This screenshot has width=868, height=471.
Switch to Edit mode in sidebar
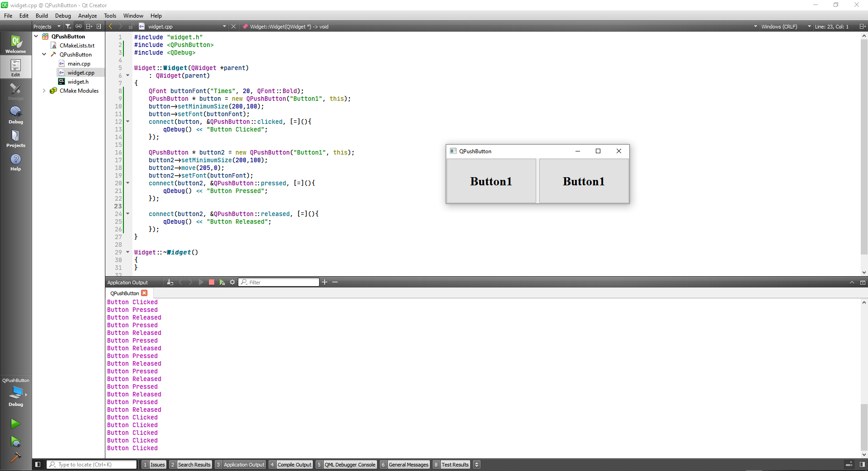click(x=16, y=67)
